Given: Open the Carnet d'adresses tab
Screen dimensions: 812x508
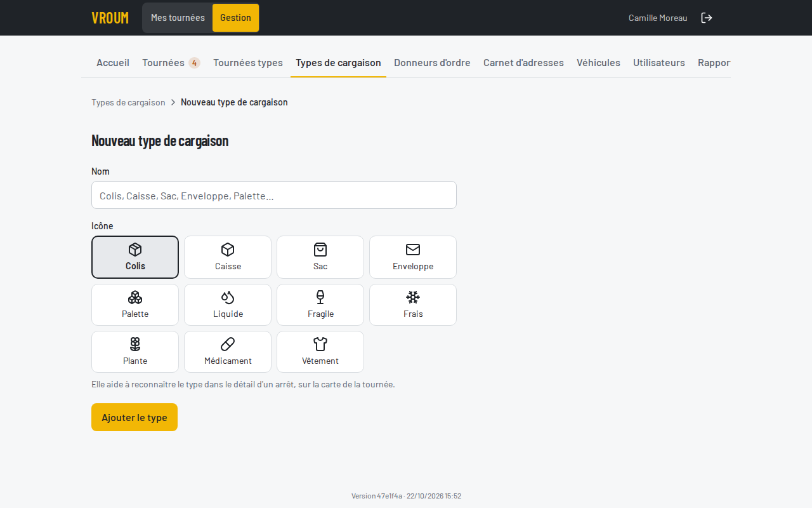Looking at the screenshot, I should [x=523, y=62].
